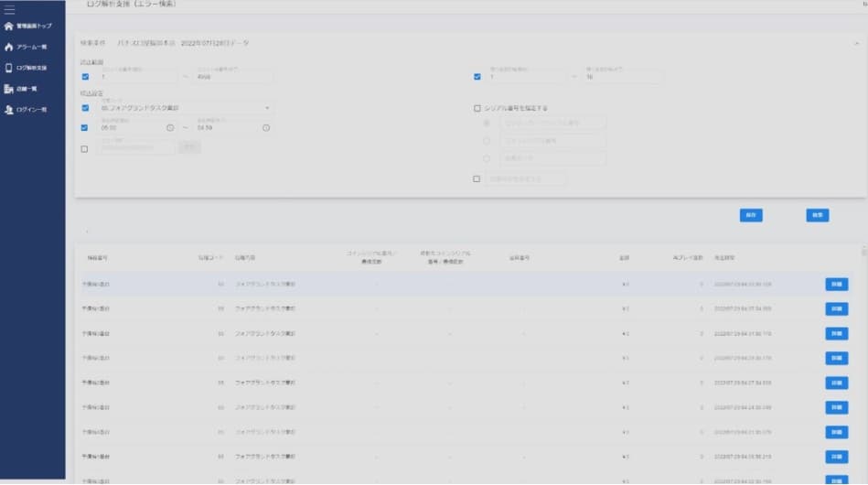Click the clock icon in start time field
This screenshot has width=868, height=485.
[x=170, y=127]
